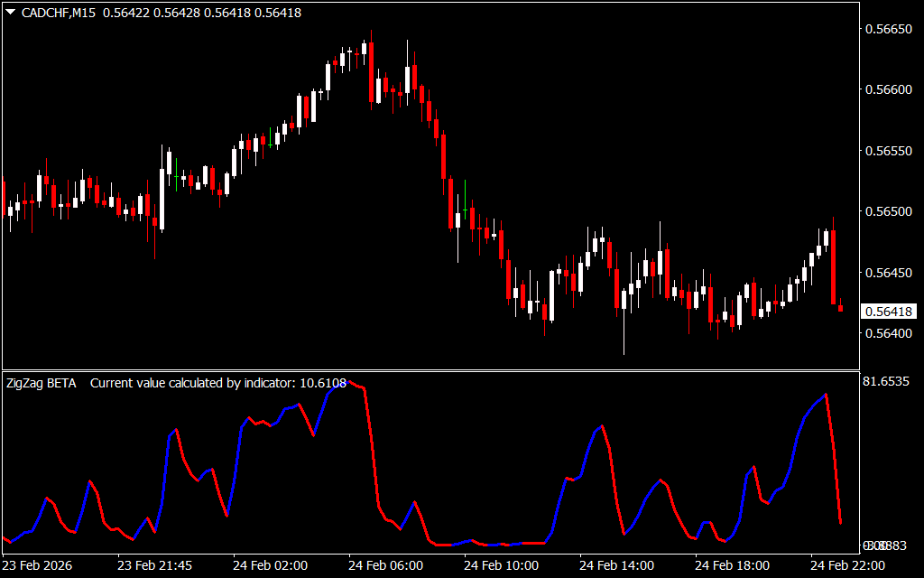Viewport: 924px width, 578px height.
Task: Click the CADCHF,M15 chart title
Action: 60,13
